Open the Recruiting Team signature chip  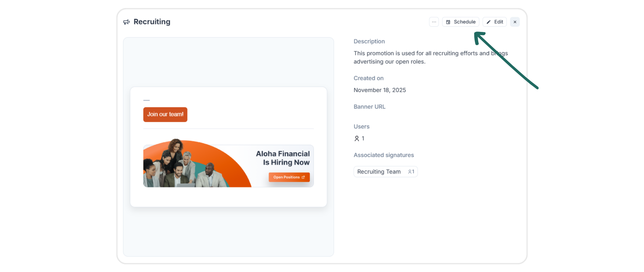click(x=385, y=172)
